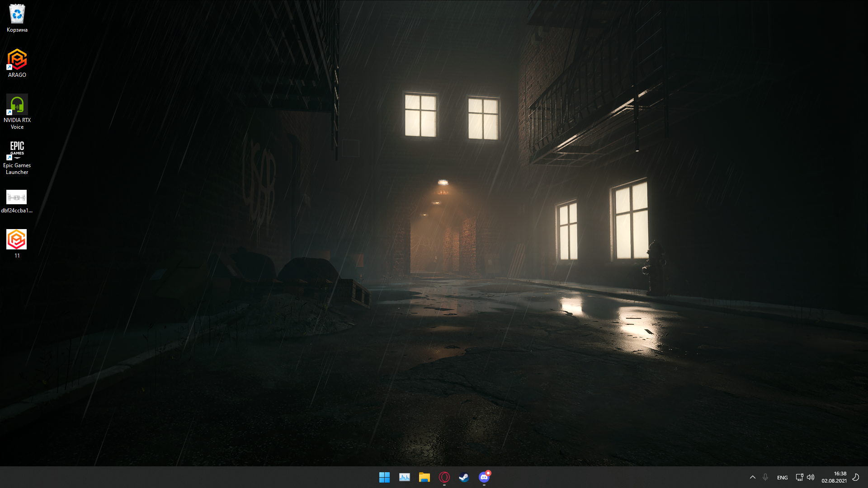
Task: Click the microphone icon in system tray
Action: [x=765, y=477]
